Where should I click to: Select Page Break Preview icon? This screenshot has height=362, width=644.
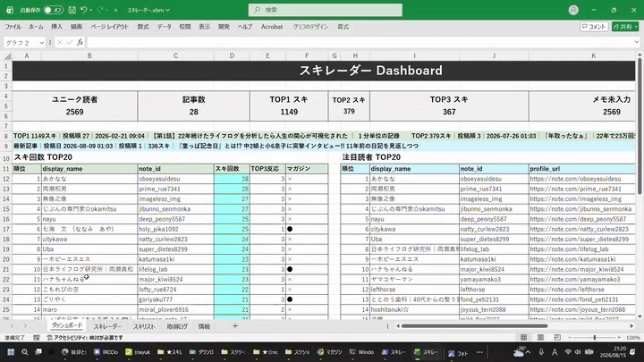[x=557, y=337]
